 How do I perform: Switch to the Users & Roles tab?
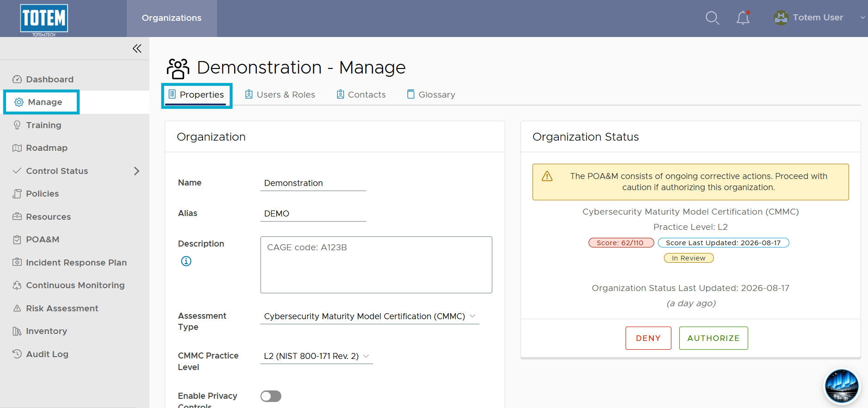(x=280, y=95)
